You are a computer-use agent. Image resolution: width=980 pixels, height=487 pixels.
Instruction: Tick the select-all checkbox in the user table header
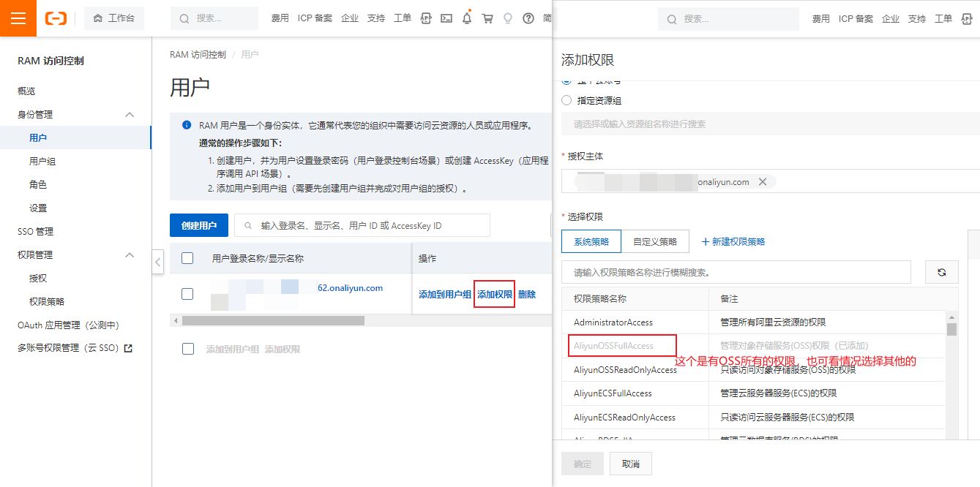[x=187, y=258]
